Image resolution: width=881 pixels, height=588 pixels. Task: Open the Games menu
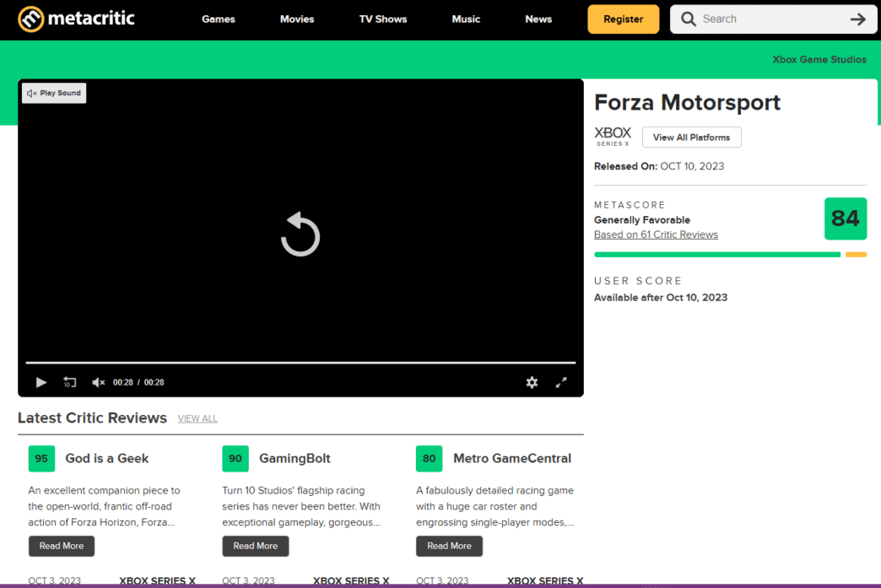tap(219, 19)
